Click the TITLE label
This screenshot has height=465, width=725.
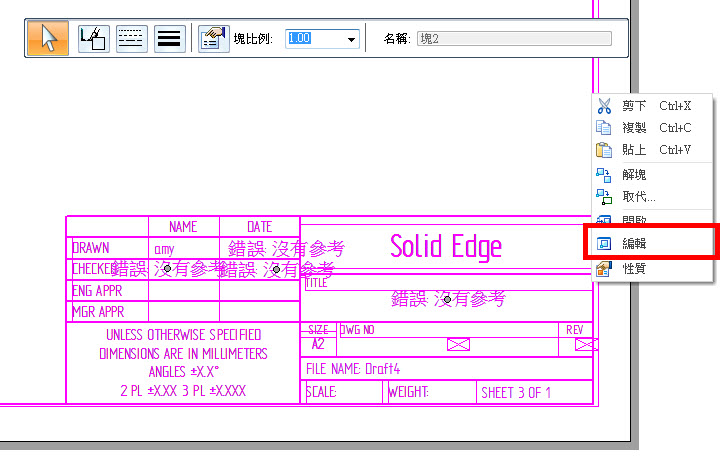[316, 283]
